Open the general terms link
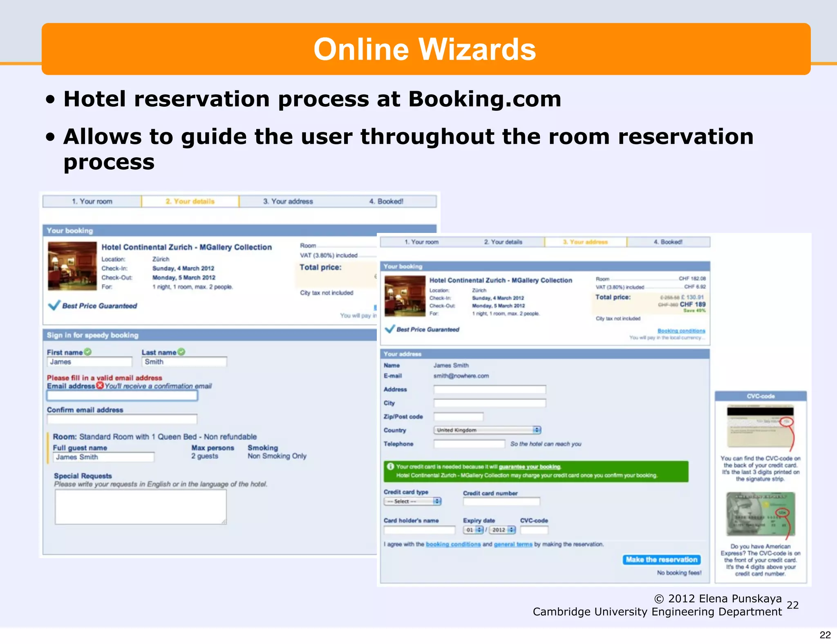This screenshot has width=837, height=644. (513, 544)
